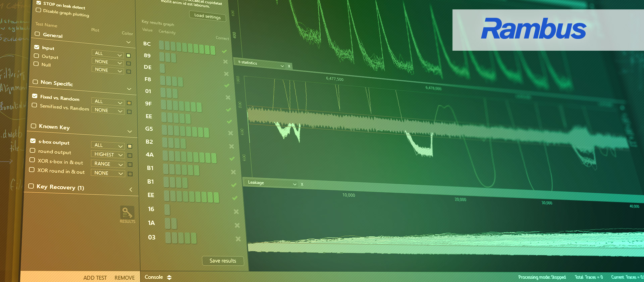Expand the Key Recovery section chevron
644x282 pixels.
(x=131, y=190)
